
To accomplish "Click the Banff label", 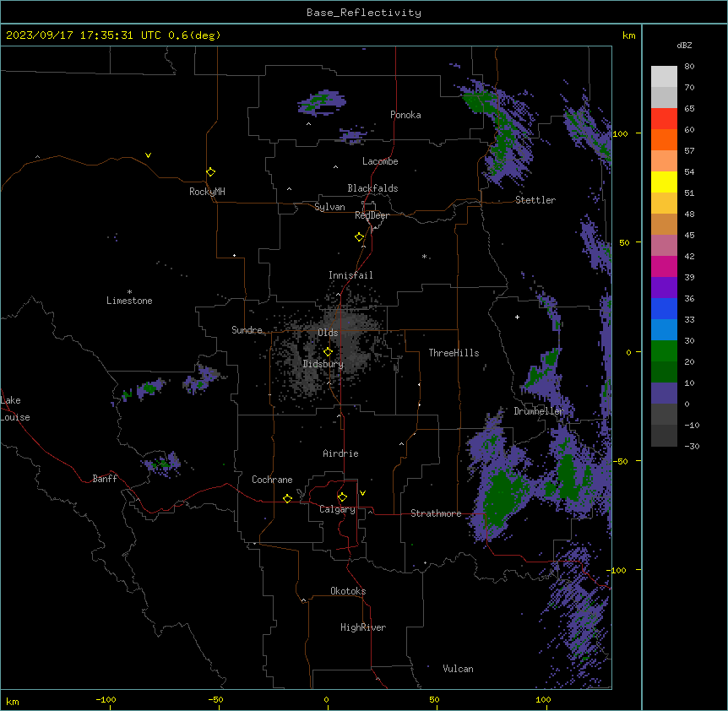I will (105, 479).
